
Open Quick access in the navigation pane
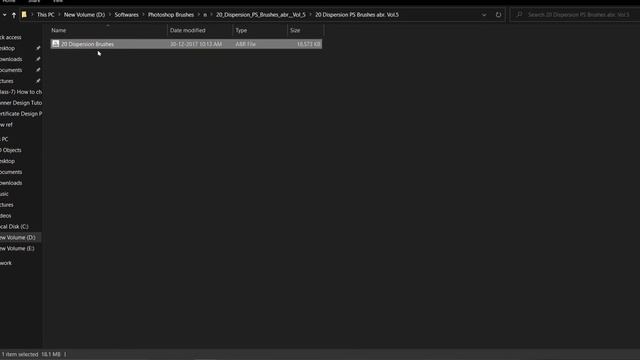click(x=11, y=37)
